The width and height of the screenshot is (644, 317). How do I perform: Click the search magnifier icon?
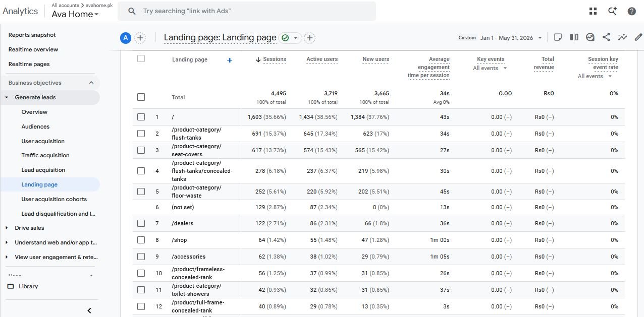coord(132,11)
